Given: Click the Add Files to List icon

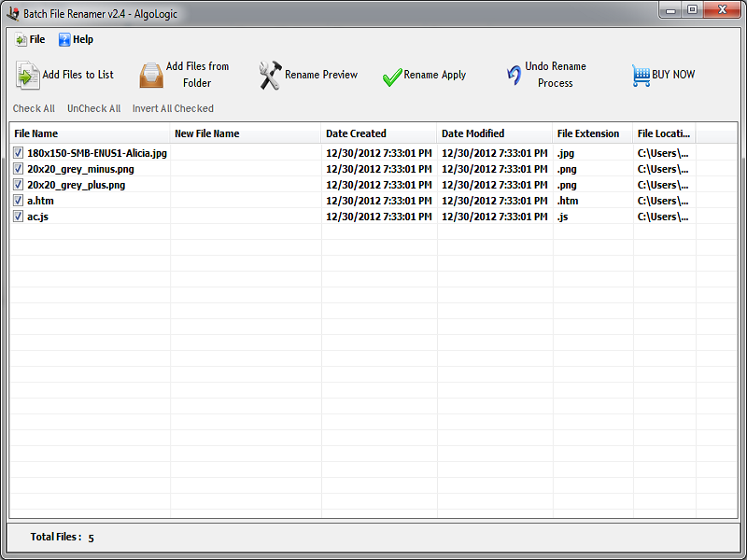Looking at the screenshot, I should (x=27, y=75).
